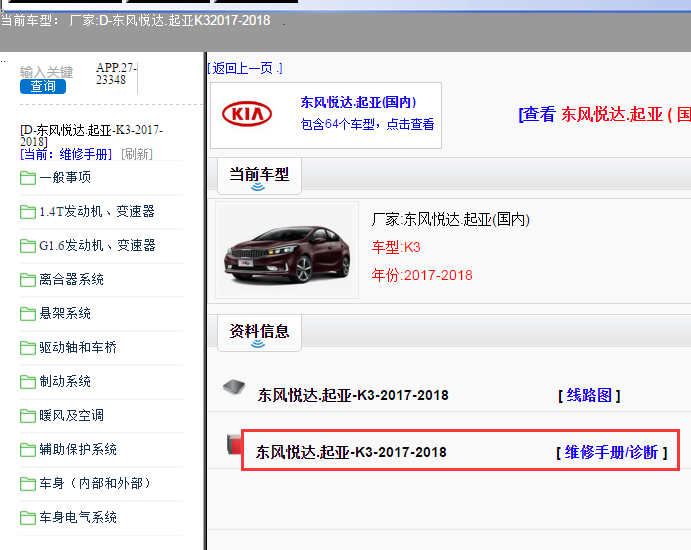Collapse the 当前车型 section header
The width and height of the screenshot is (691, 550).
coord(259,175)
